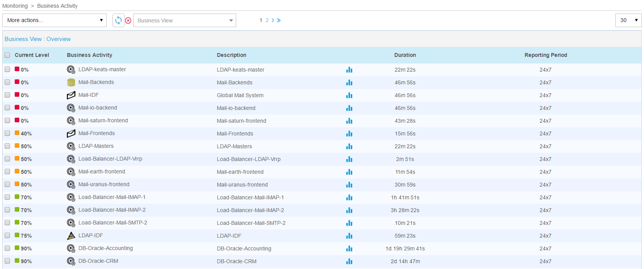Image resolution: width=644 pixels, height=269 pixels.
Task: Click Monitoring in the breadcrumb
Action: [15, 6]
